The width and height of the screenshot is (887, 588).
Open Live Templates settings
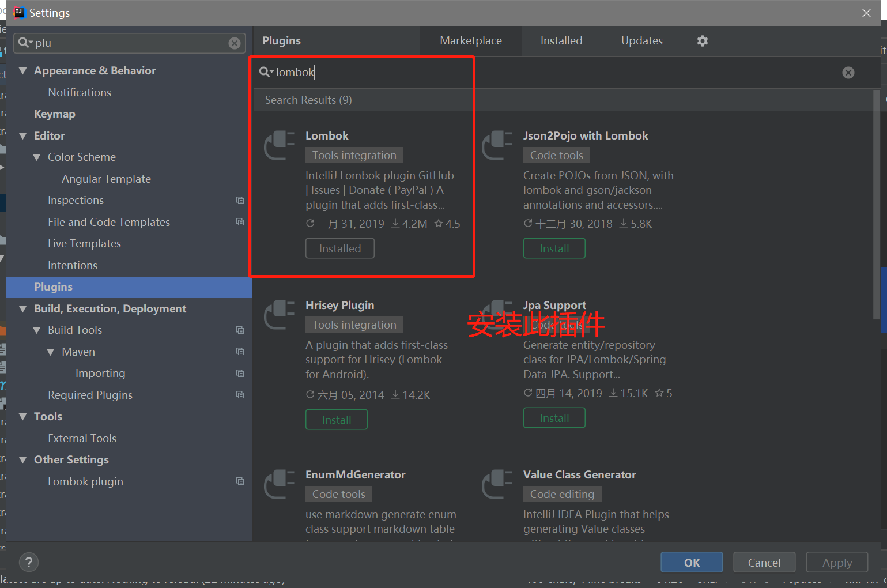coord(84,244)
